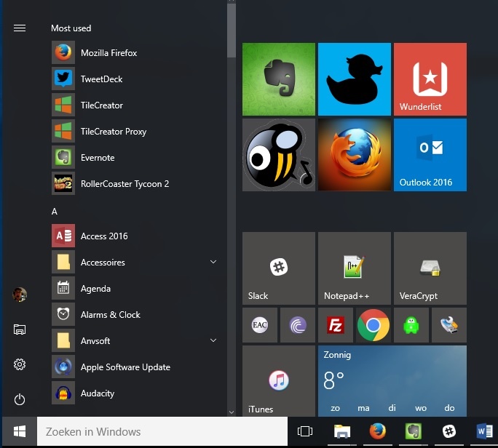Open File Explorer on the taskbar
This screenshot has height=448, width=498.
(342, 431)
